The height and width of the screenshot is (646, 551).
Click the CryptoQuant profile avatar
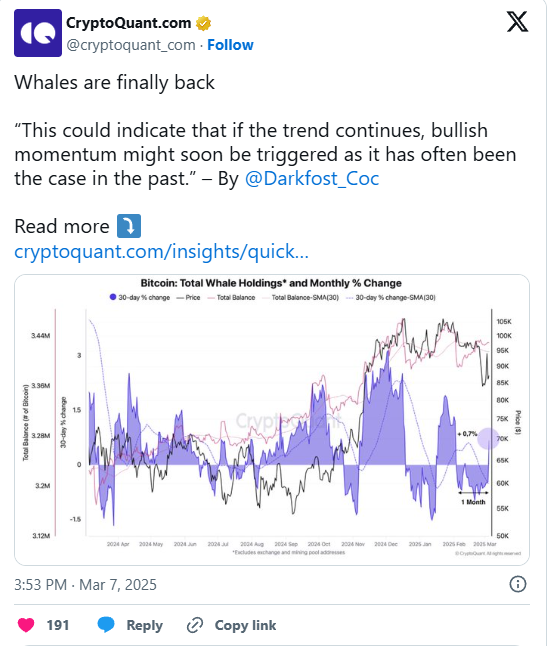coord(38,33)
